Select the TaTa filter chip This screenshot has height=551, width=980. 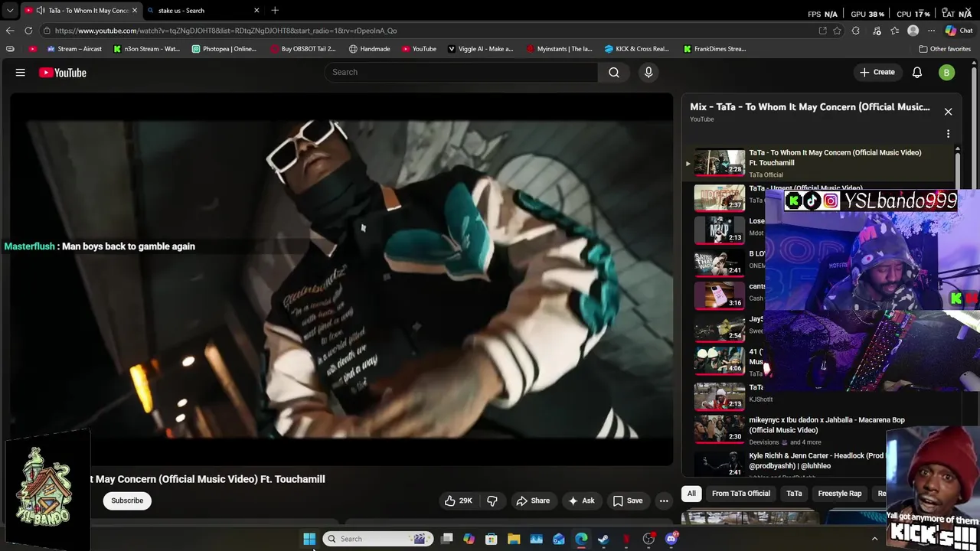click(x=794, y=494)
